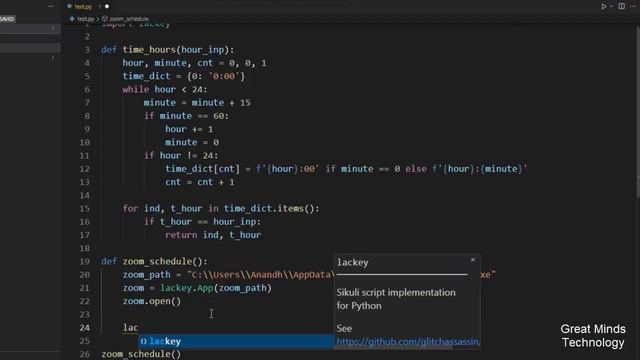Click line number 3 in the gutter

[x=87, y=50]
